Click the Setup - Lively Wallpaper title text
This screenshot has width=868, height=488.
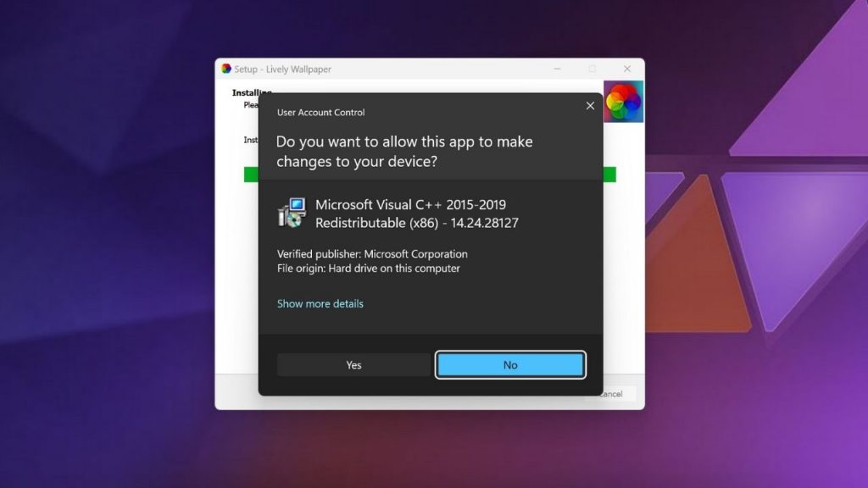pos(282,69)
